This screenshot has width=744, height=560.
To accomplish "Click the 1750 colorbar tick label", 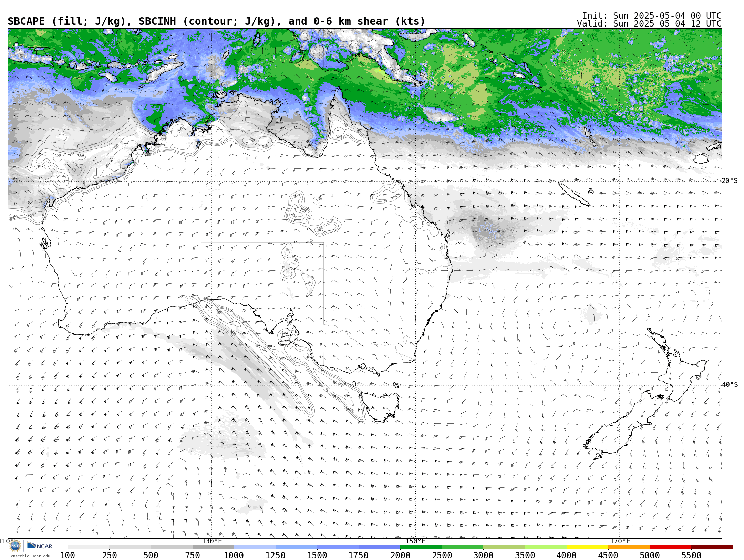I will (x=359, y=556).
